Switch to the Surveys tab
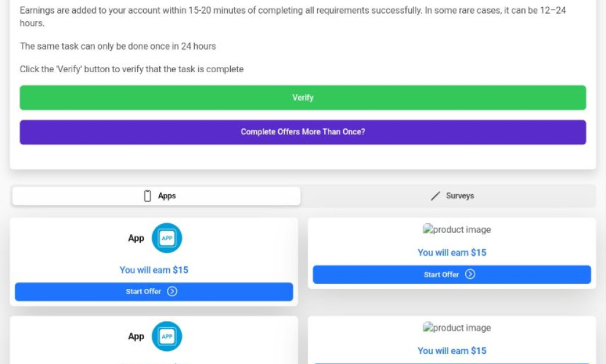Viewport: 606px width, 364px height. [452, 196]
